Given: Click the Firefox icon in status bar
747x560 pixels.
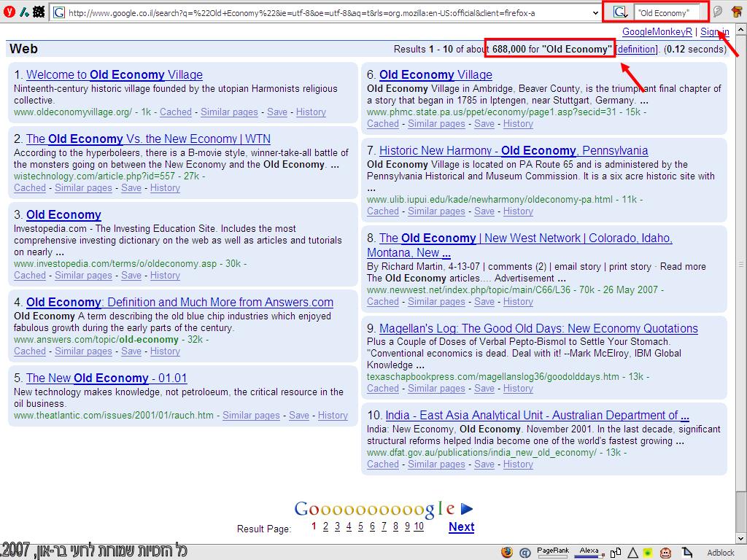Looking at the screenshot, I should click(507, 553).
